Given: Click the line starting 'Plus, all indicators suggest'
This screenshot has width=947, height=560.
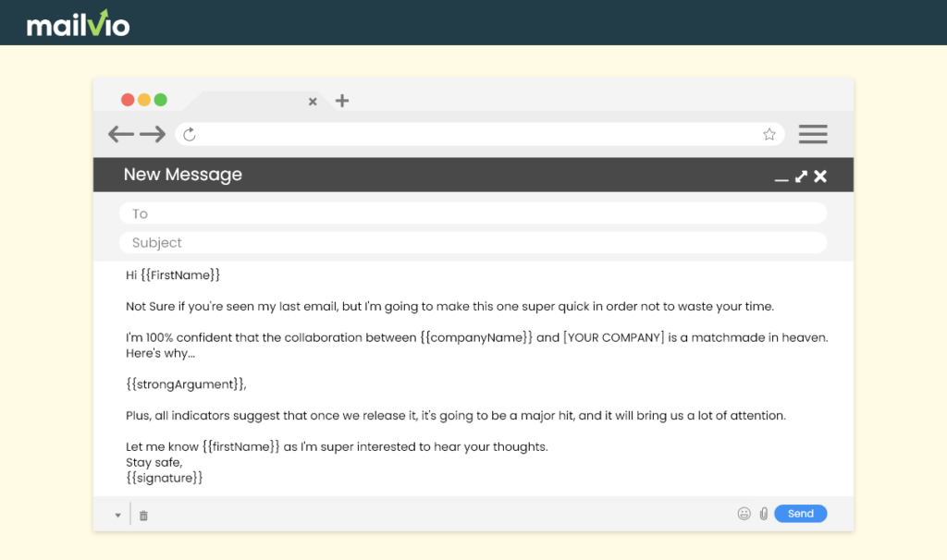Looking at the screenshot, I should tap(456, 416).
